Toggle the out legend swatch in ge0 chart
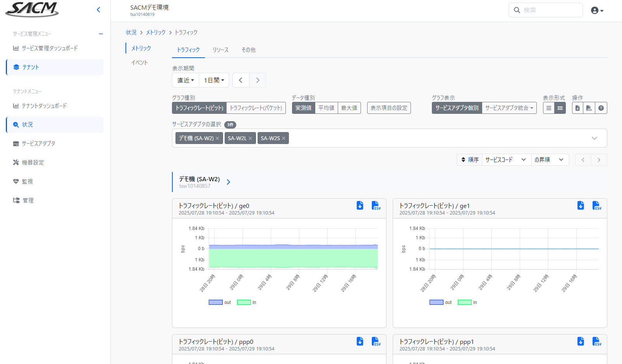Image resolution: width=622 pixels, height=364 pixels. [x=216, y=302]
